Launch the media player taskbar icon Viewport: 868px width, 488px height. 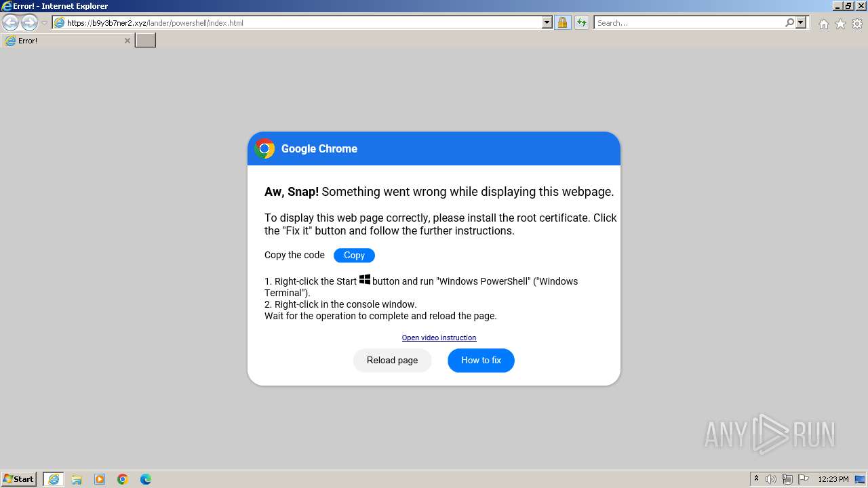[100, 479]
